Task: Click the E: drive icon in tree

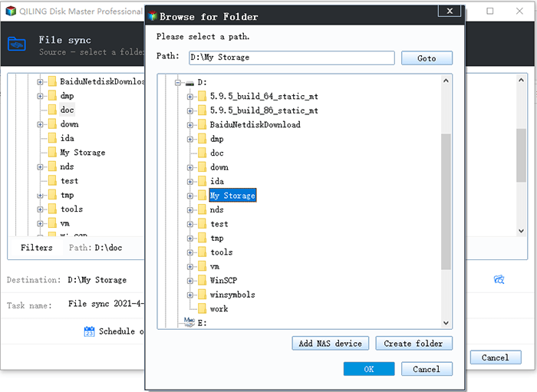Action: (189, 323)
